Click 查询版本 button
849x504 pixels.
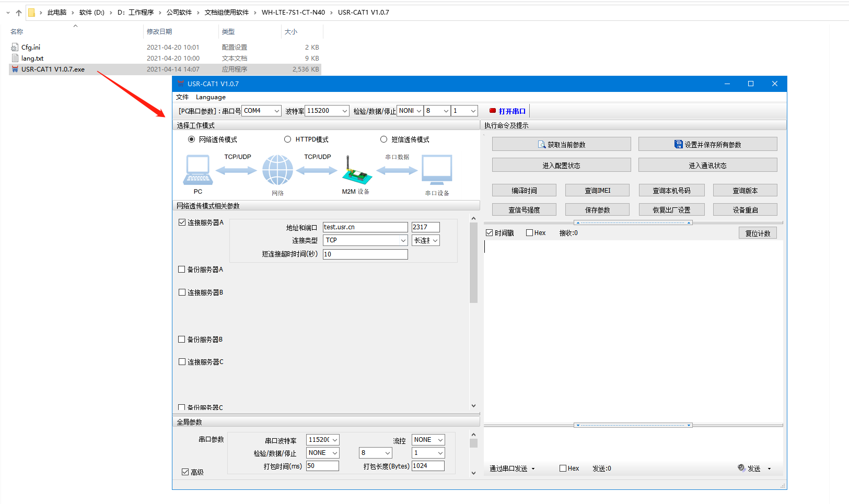(x=745, y=190)
